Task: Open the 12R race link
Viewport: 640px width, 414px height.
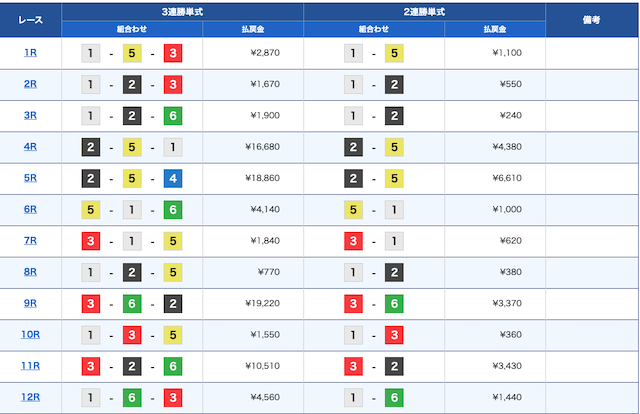Action: click(30, 397)
